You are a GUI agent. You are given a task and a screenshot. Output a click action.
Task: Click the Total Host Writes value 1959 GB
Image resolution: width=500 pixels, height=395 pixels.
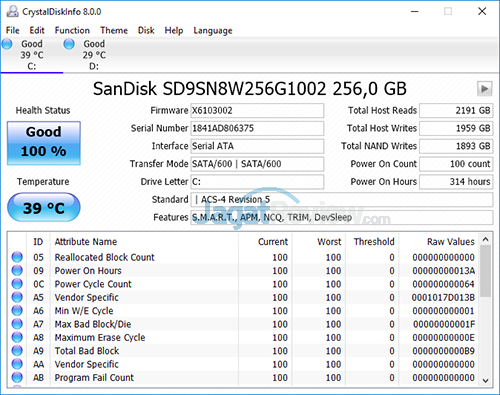coord(456,128)
